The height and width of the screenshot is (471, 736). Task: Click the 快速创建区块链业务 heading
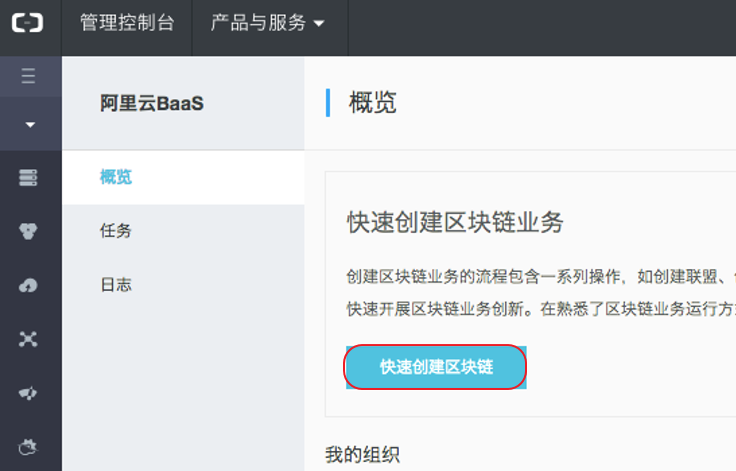(455, 222)
